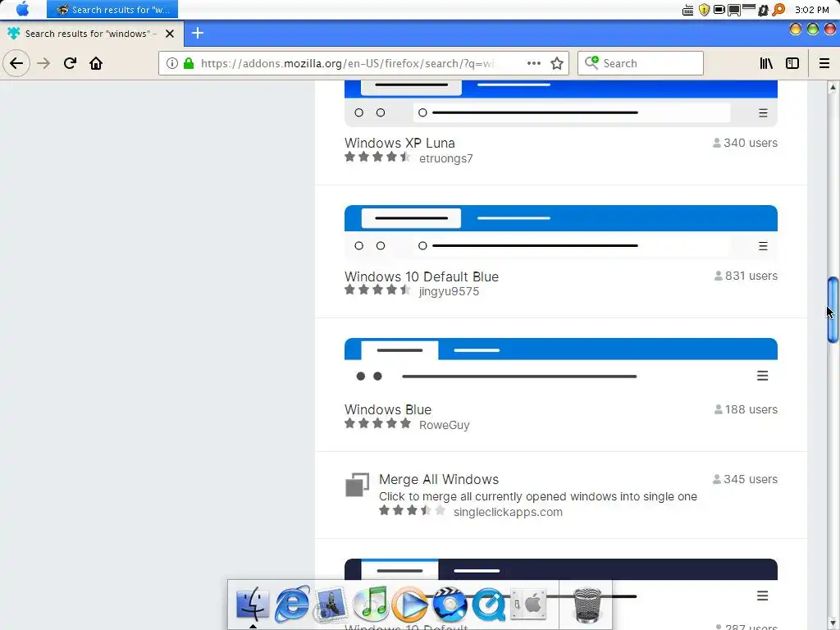Click the orange magnifier search tray icon
Screen dimensions: 840x630
tap(778, 10)
